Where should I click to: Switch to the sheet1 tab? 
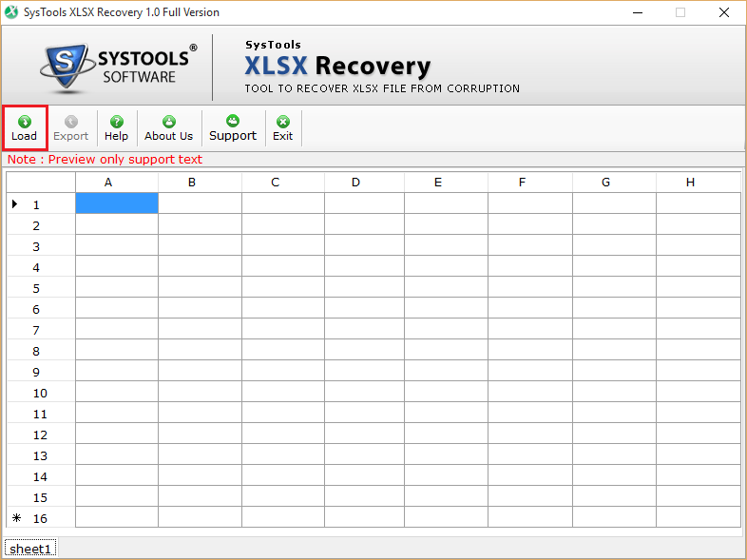30,549
